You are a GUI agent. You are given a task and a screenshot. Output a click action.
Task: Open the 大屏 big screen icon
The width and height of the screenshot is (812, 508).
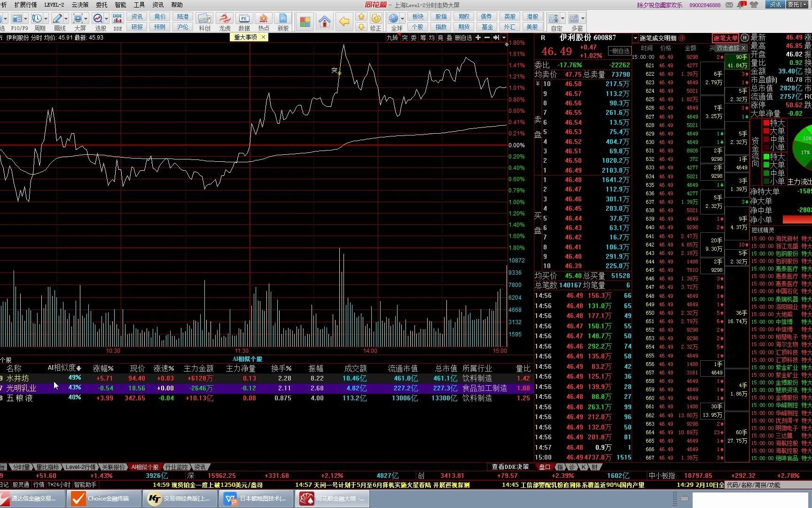click(78, 18)
